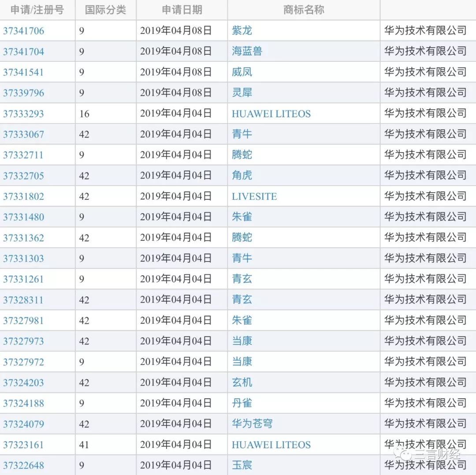
Task: Open application number 37328311 link
Action: (x=23, y=300)
